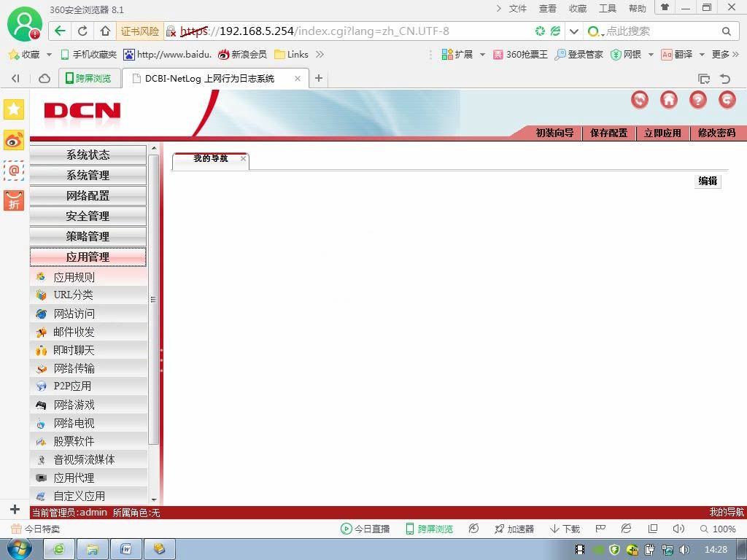Expand the 系统管理 menu section

pyautogui.click(x=88, y=175)
